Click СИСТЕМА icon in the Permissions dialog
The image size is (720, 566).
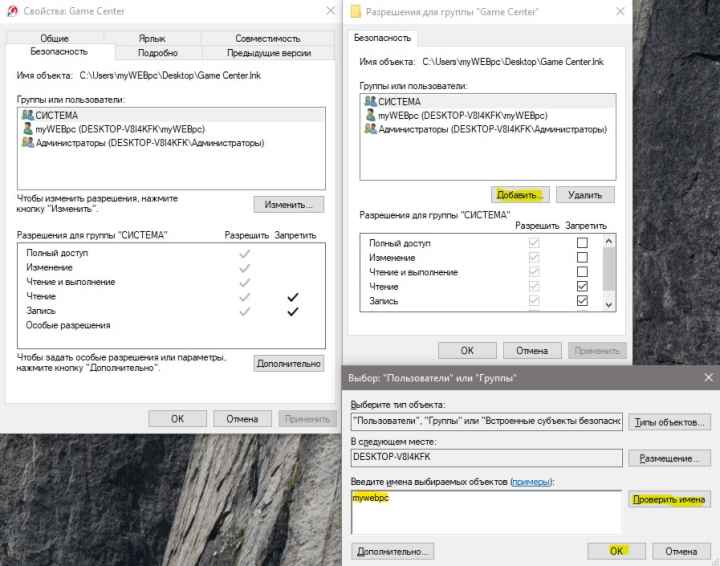click(370, 102)
